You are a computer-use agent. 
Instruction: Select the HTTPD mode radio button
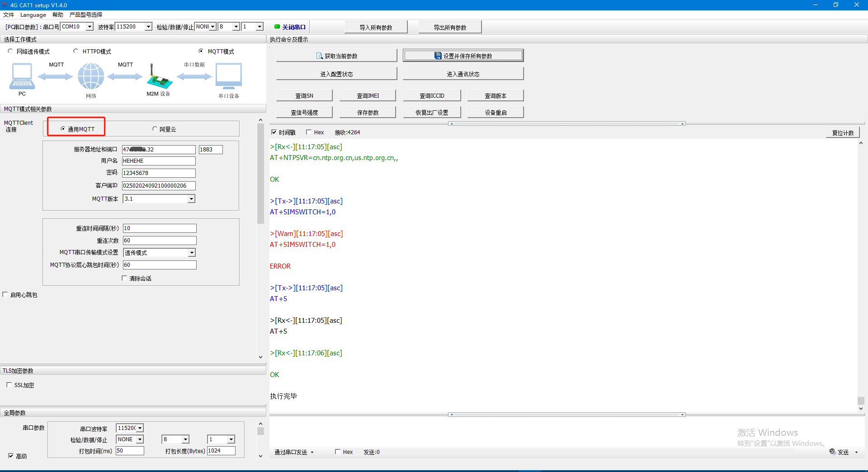pyautogui.click(x=76, y=52)
